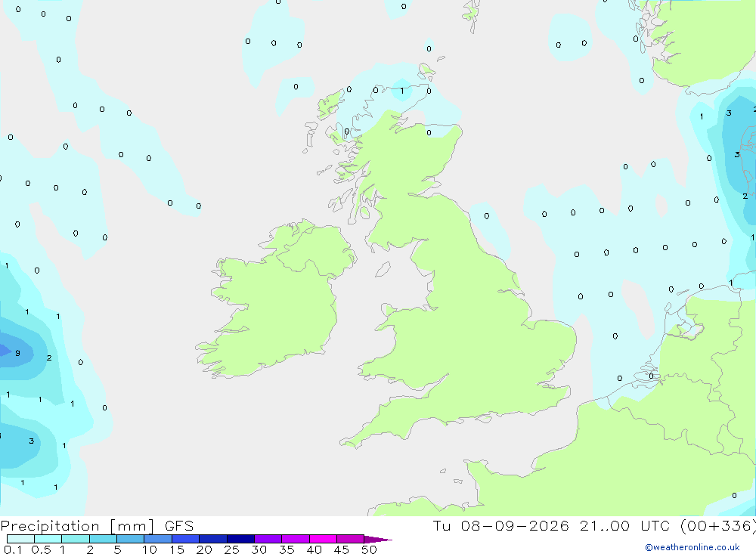Viewport: 756px width, 554px height.
Task: Click the 0.1–0.5 mm palest legend swatch
Action: pyautogui.click(x=20, y=539)
